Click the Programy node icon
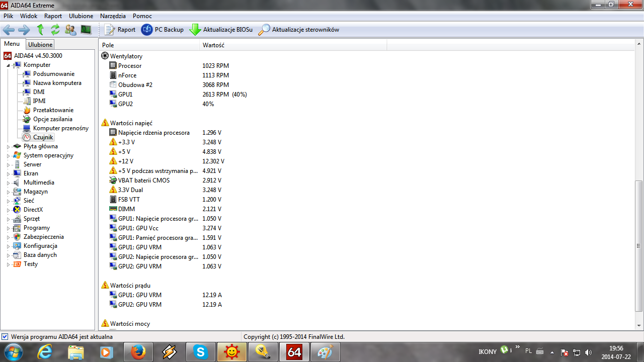The image size is (644, 362). 18,228
